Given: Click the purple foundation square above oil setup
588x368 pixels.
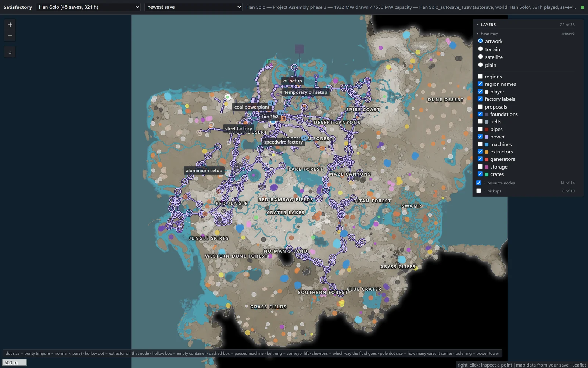Looking at the screenshot, I should tap(300, 49).
